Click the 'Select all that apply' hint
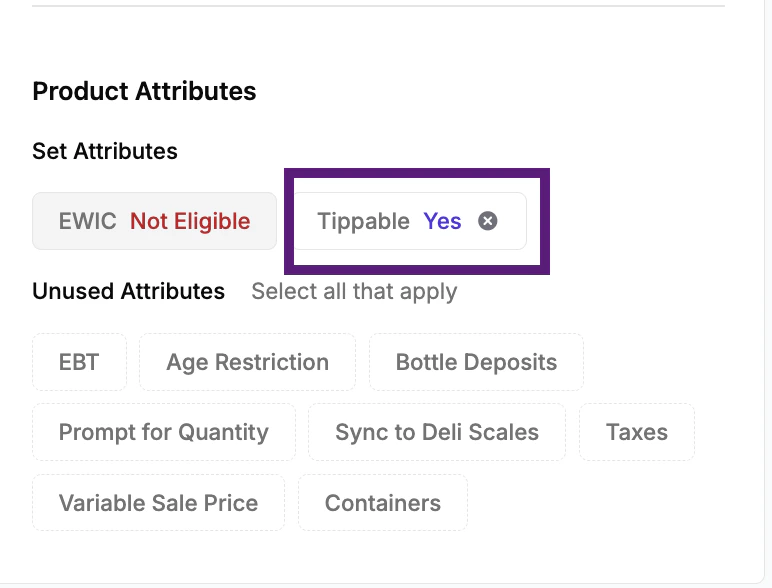The width and height of the screenshot is (772, 588). [354, 291]
